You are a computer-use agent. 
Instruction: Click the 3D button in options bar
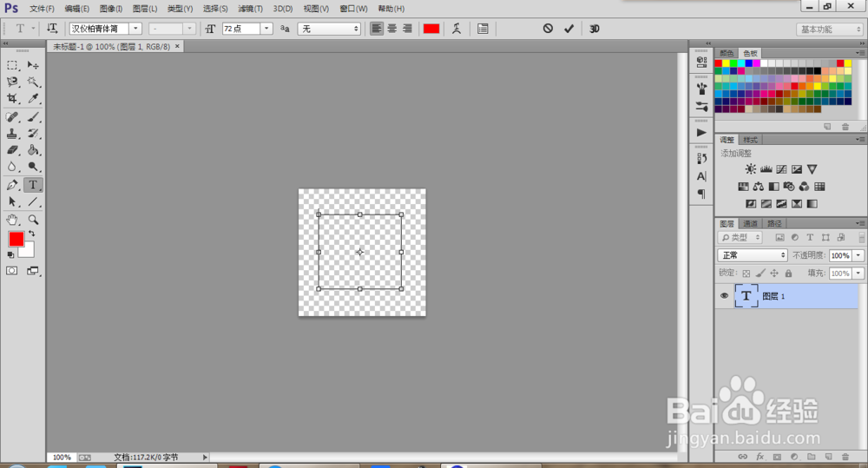(x=595, y=29)
